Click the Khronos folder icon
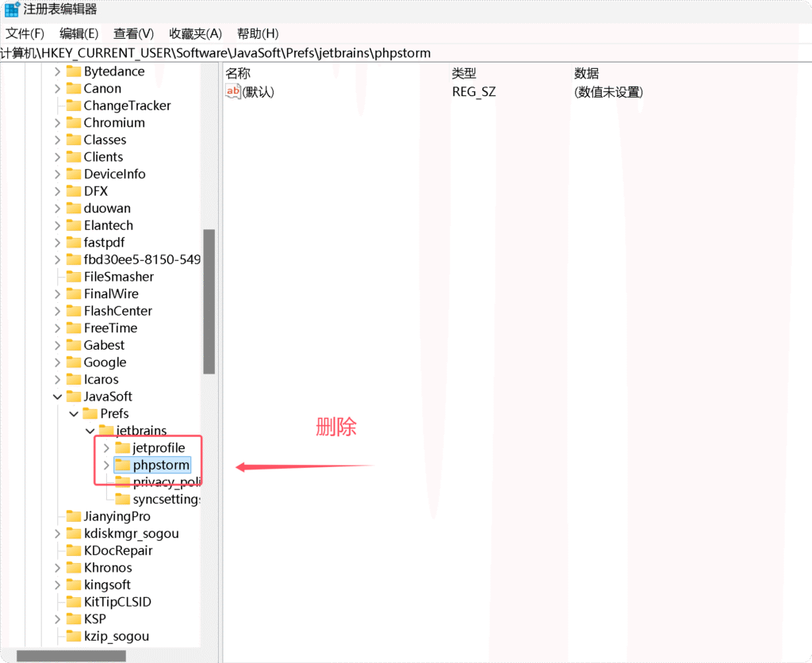 74,567
